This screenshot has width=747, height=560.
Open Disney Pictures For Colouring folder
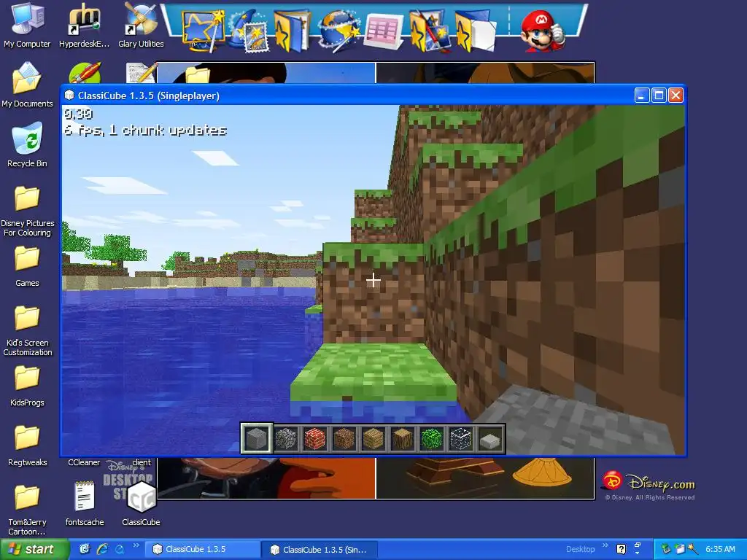[x=27, y=211]
